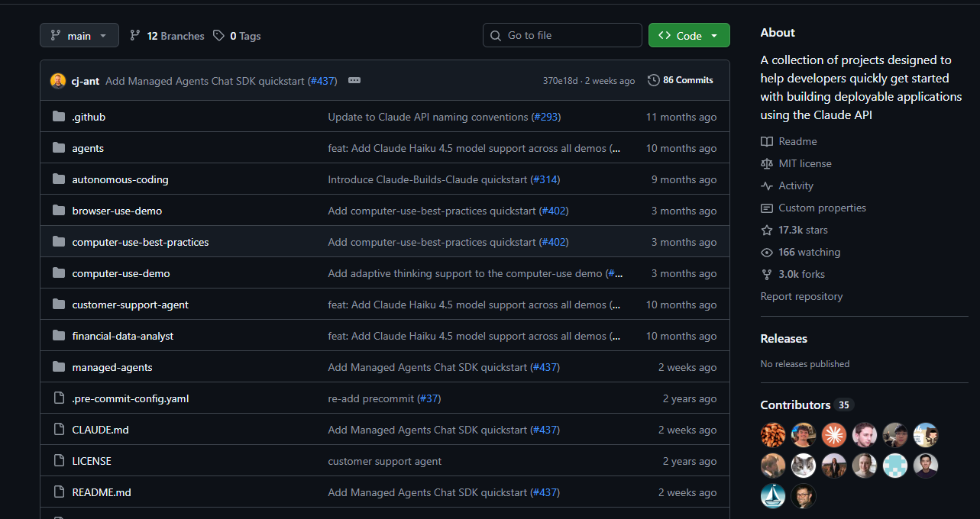Open the MIT license link
Image resolution: width=980 pixels, height=519 pixels.
coord(805,163)
